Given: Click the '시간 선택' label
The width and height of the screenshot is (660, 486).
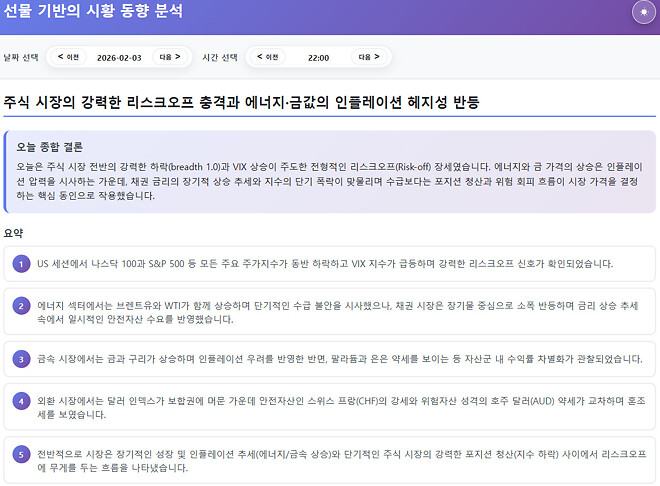Looking at the screenshot, I should [220, 57].
